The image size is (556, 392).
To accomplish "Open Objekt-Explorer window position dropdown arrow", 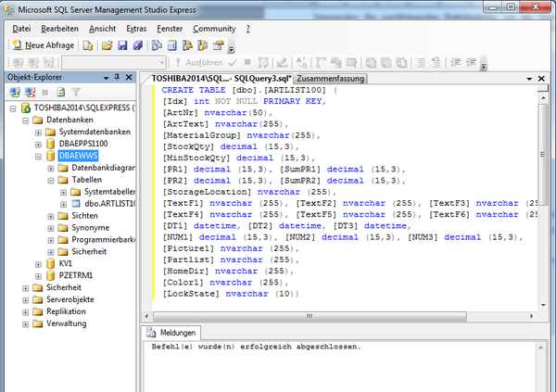I will (x=106, y=78).
